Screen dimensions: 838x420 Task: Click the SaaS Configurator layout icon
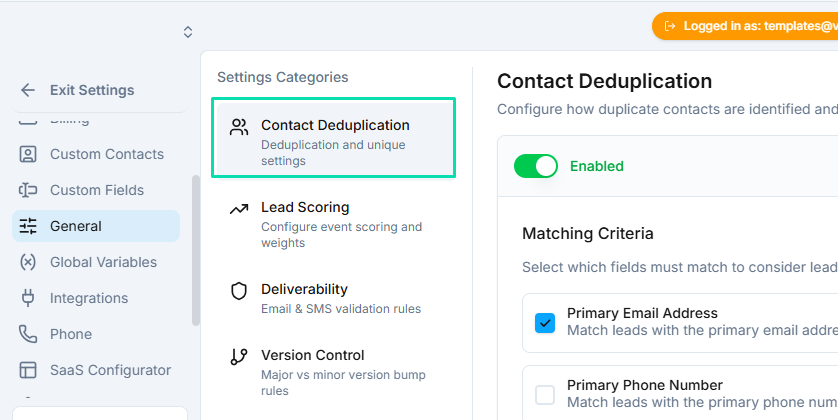(28, 370)
